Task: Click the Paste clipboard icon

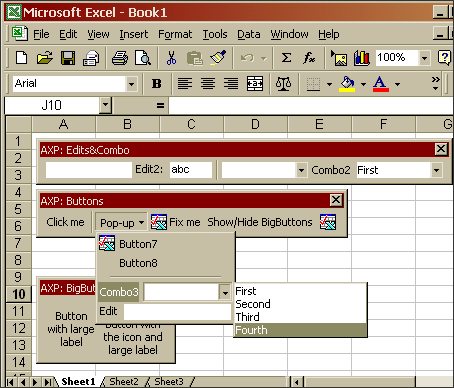Action: pyautogui.click(x=195, y=58)
